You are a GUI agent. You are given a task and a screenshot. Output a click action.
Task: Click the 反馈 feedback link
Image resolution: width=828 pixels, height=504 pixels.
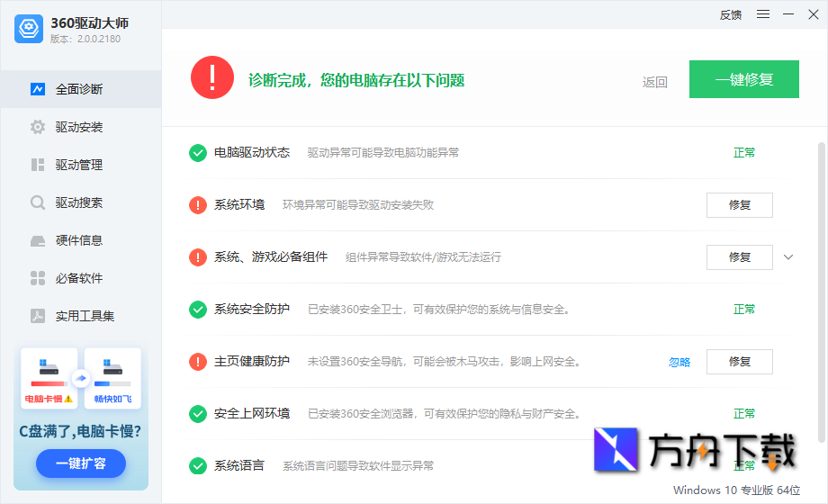click(731, 15)
